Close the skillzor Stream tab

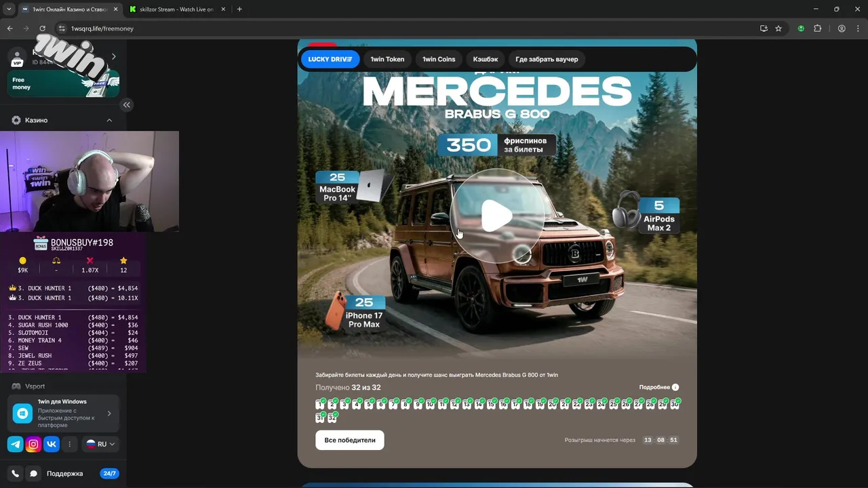tap(222, 9)
